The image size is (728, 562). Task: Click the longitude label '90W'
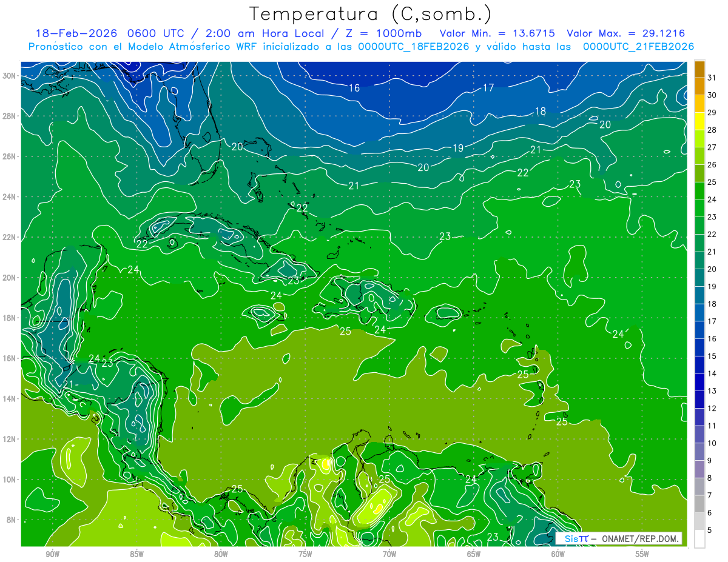point(52,554)
